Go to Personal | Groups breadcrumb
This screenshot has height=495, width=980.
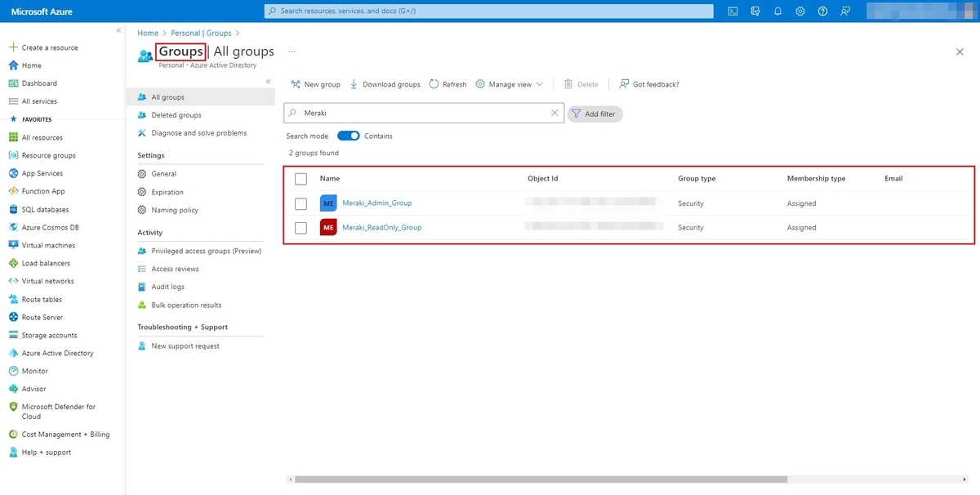[x=201, y=33]
